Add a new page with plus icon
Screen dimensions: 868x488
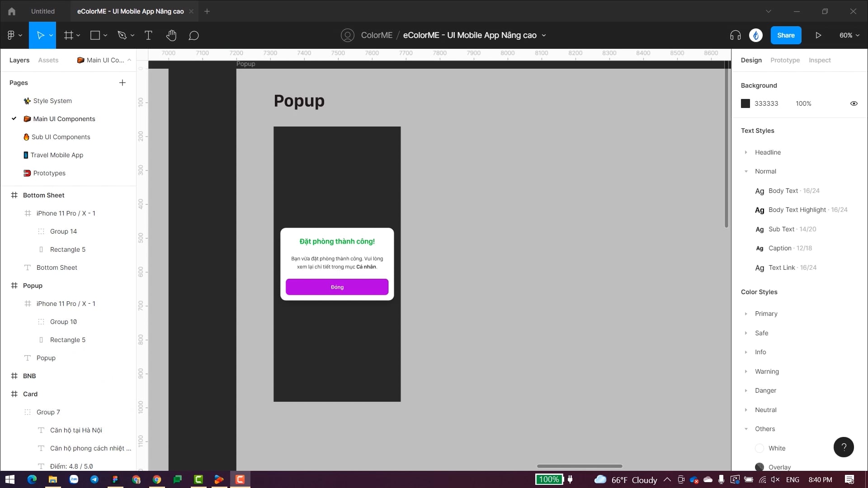(123, 83)
